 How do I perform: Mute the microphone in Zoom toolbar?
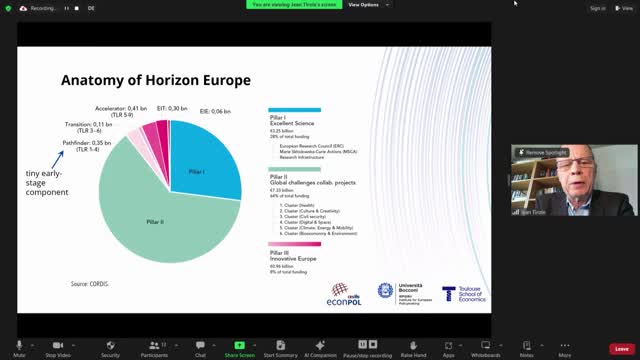click(19, 348)
